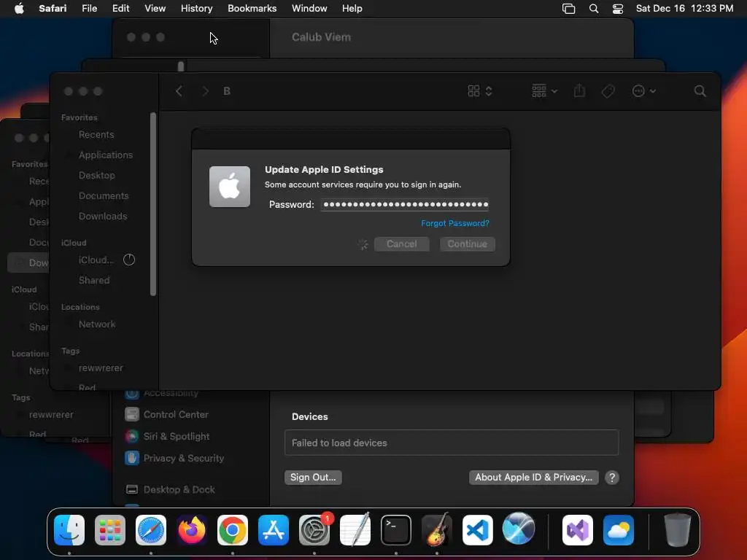Launch Terminal from the dock
Image resolution: width=747 pixels, height=560 pixels.
[x=396, y=530]
